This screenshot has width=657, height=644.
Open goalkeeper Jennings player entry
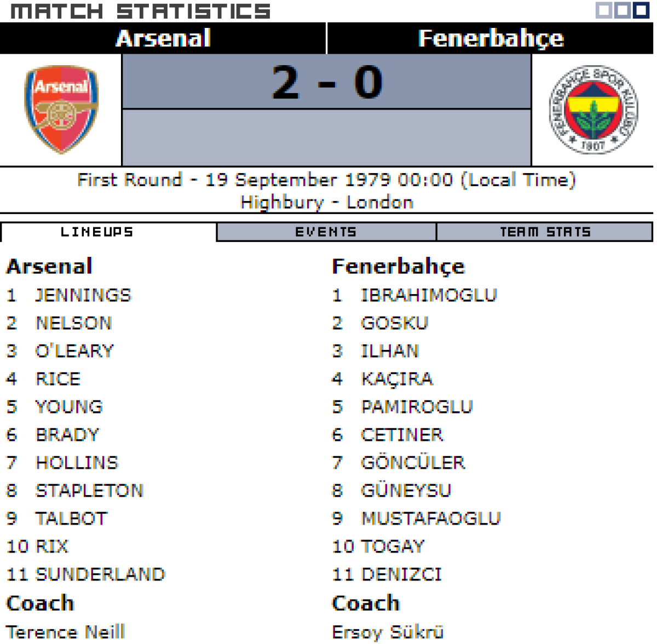coord(83,295)
